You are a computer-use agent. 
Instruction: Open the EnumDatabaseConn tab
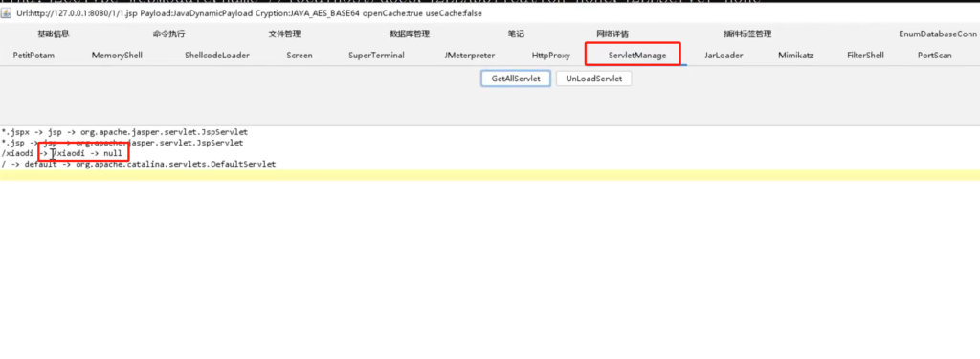click(938, 34)
